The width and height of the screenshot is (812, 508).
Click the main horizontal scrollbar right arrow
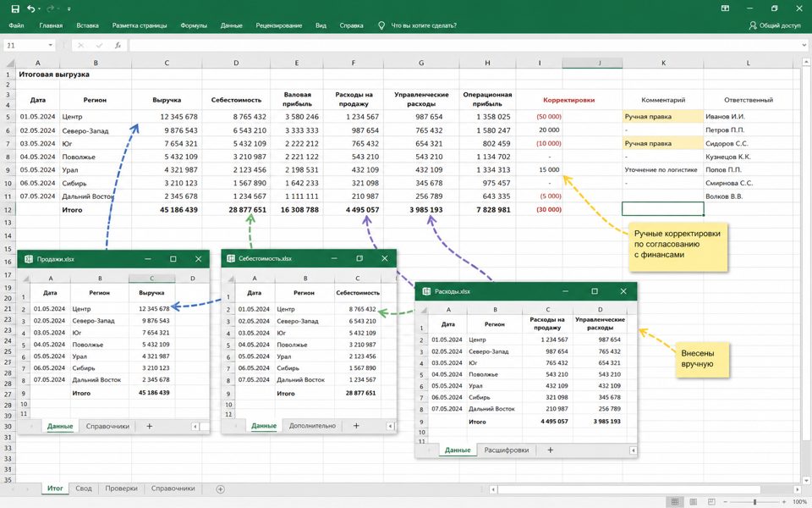pos(798,489)
